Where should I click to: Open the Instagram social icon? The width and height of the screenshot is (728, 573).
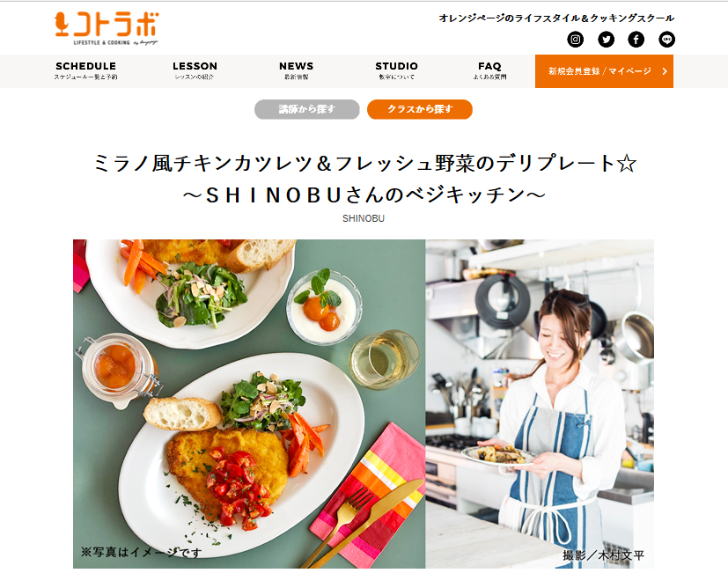pyautogui.click(x=575, y=40)
